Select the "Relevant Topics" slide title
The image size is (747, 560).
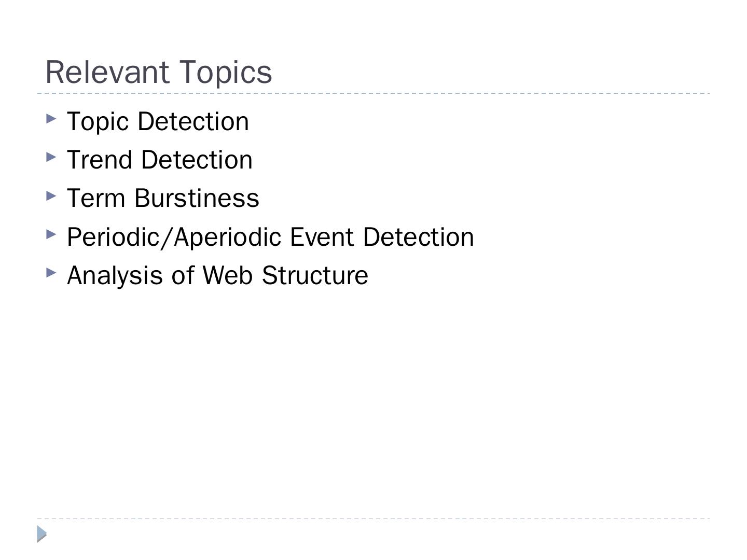click(x=159, y=72)
